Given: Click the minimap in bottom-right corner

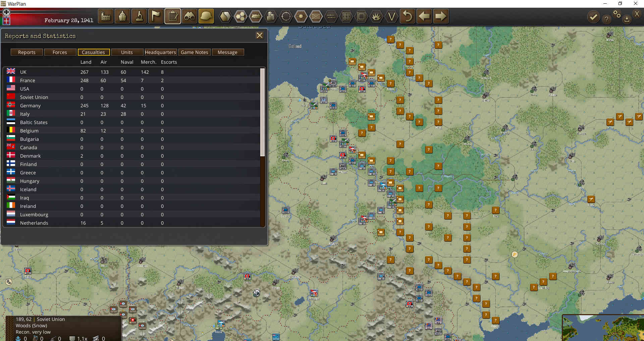Looking at the screenshot, I should 603,328.
